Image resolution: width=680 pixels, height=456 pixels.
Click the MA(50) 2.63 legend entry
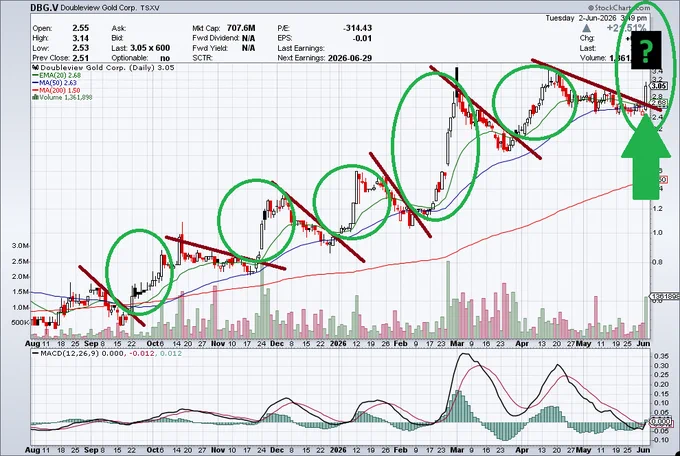[x=54, y=82]
